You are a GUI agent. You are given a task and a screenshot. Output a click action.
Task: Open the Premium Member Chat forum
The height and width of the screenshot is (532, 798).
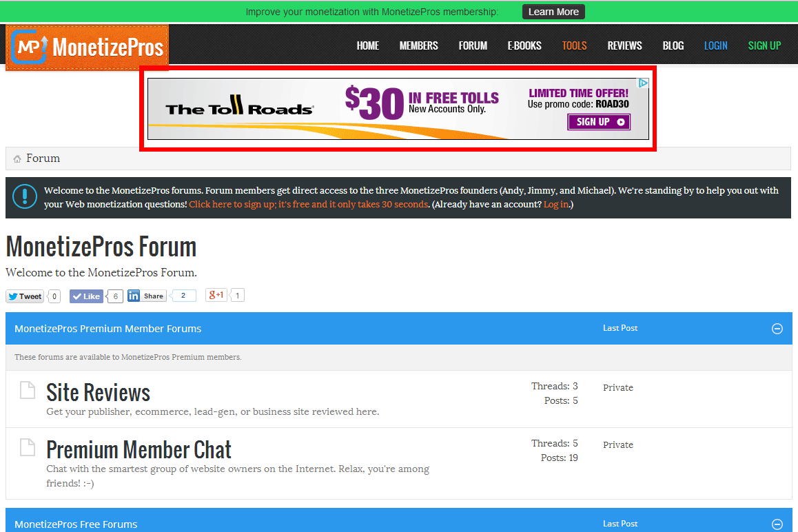(139, 450)
